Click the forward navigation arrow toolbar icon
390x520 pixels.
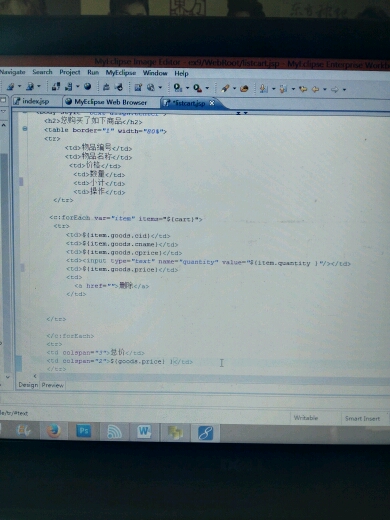click(335, 89)
